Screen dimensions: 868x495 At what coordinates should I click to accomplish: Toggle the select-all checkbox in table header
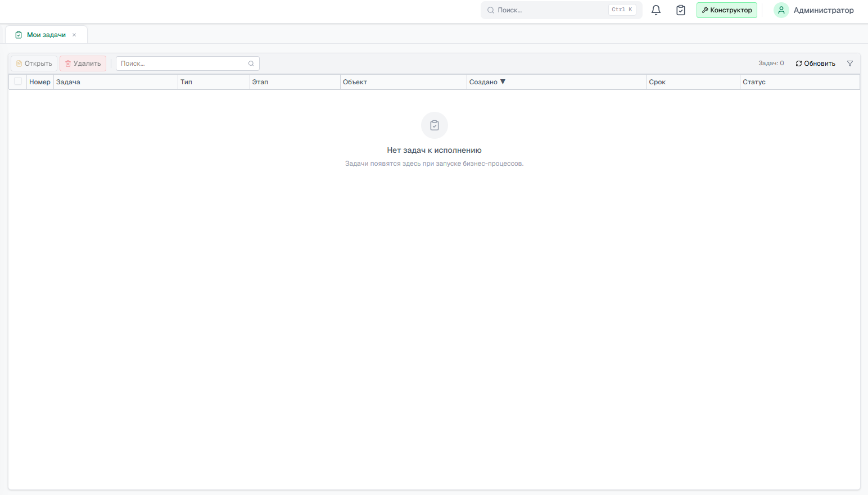[x=18, y=81]
